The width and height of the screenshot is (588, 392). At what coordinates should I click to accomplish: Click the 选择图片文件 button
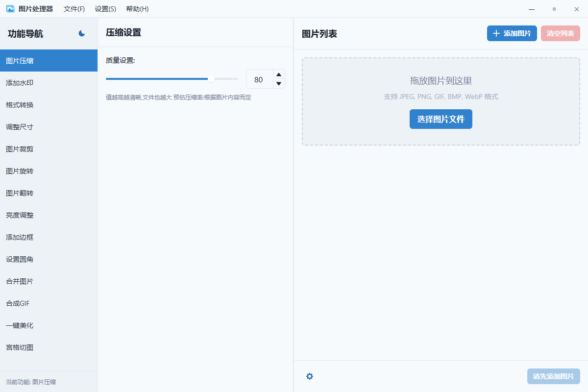pyautogui.click(x=441, y=119)
